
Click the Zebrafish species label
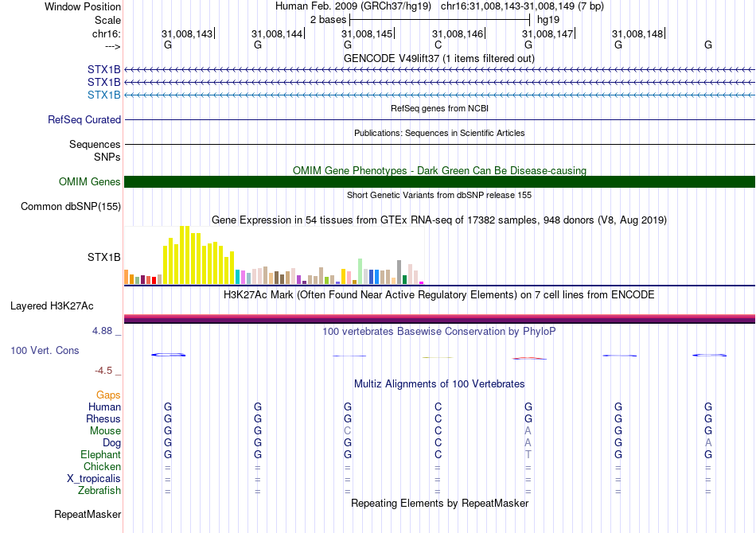point(99,491)
